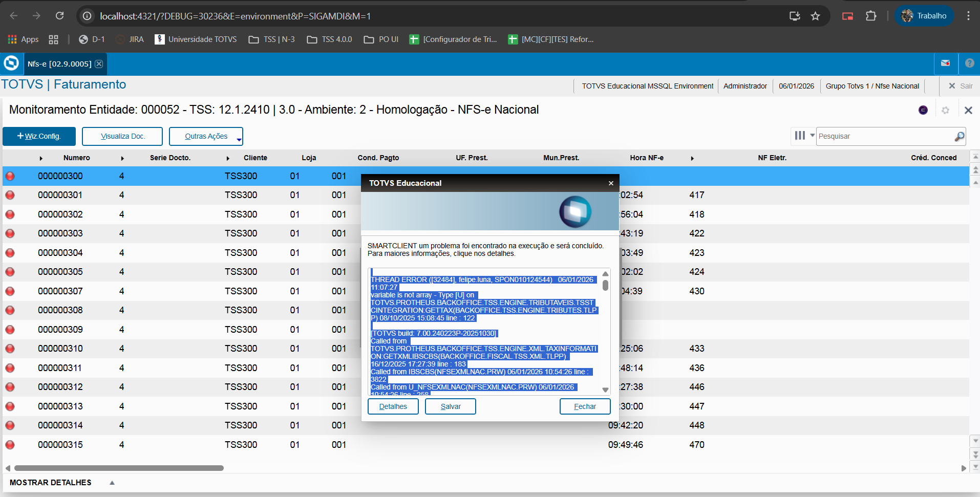Close TOTVS Educacional dialog with X

tap(611, 183)
